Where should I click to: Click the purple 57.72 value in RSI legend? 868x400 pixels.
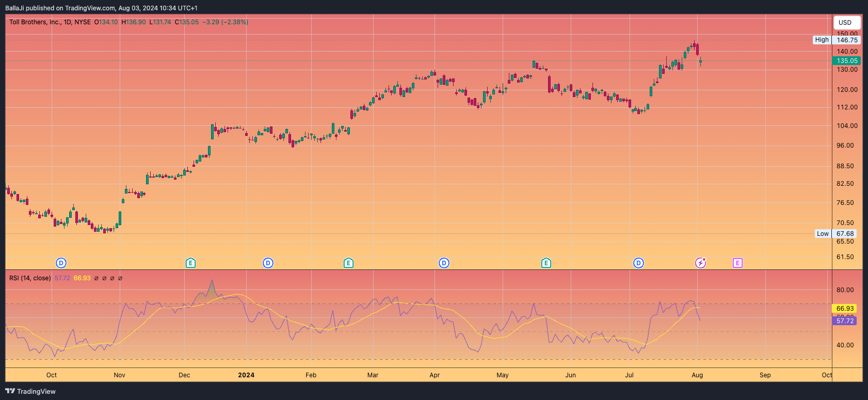pyautogui.click(x=62, y=278)
